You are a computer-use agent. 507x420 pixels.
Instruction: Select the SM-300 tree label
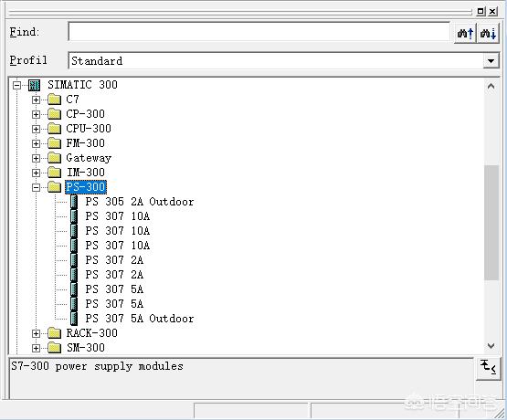[86, 348]
